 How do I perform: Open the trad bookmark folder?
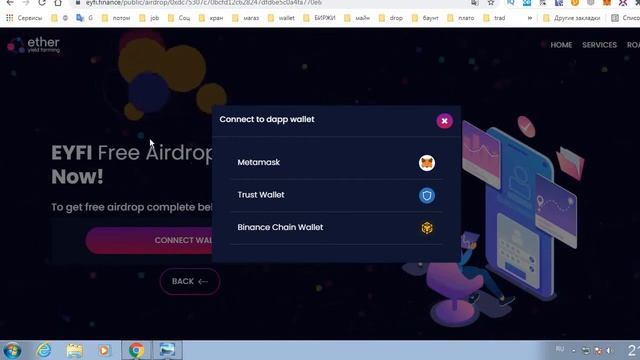(494, 18)
